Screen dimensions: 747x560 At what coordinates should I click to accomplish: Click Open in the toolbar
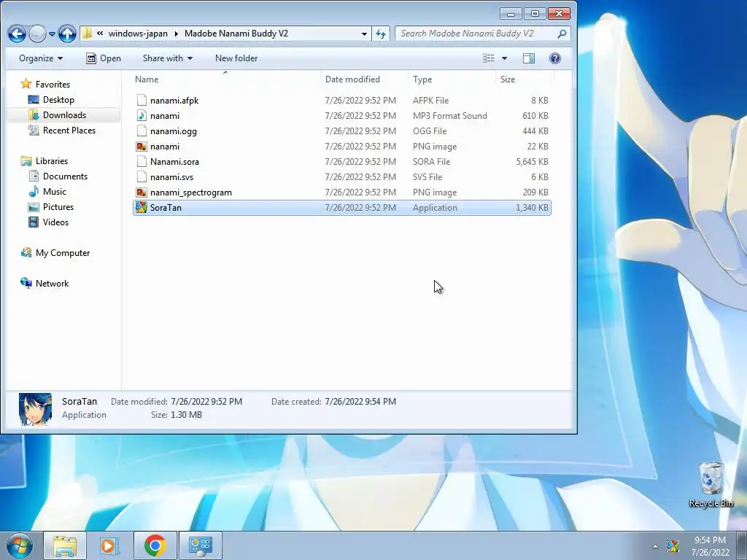tap(104, 58)
